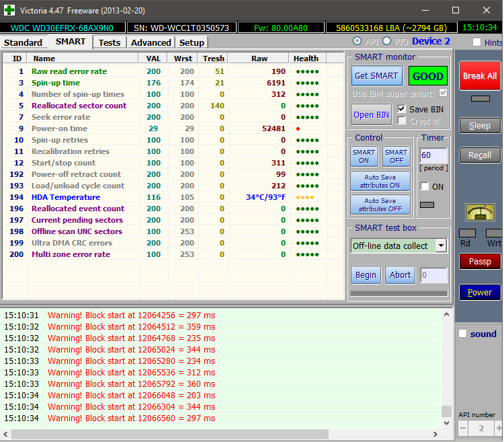Screen dimensions: 504x442
Task: Click the Open BIN button
Action: (371, 115)
